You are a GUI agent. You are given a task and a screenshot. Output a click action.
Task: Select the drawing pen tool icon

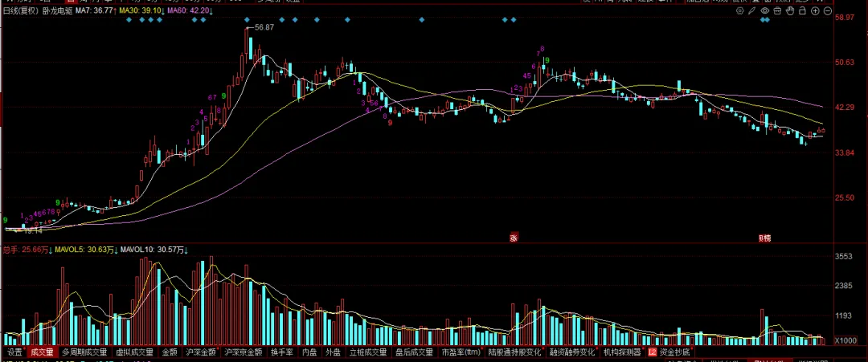(751, 10)
